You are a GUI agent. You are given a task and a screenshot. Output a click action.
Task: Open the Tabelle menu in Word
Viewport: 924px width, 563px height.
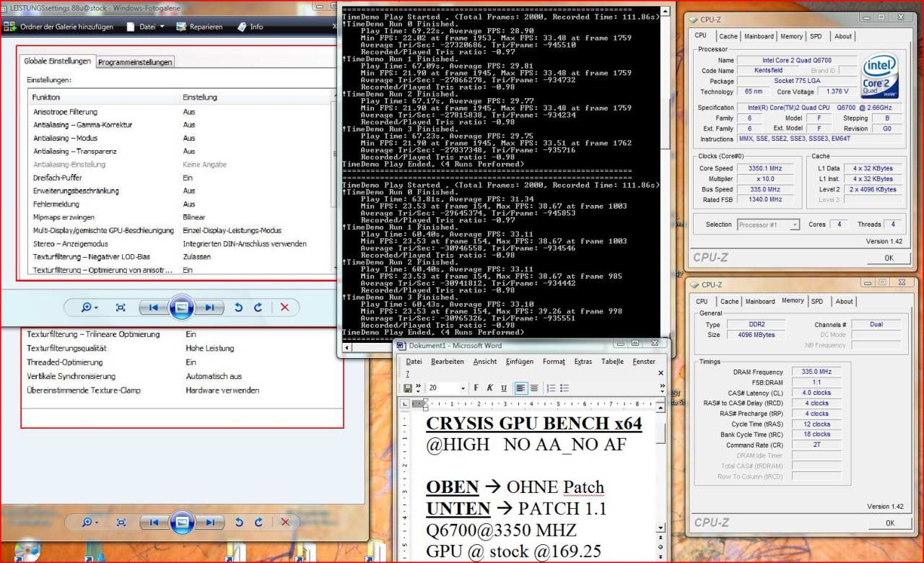612,362
